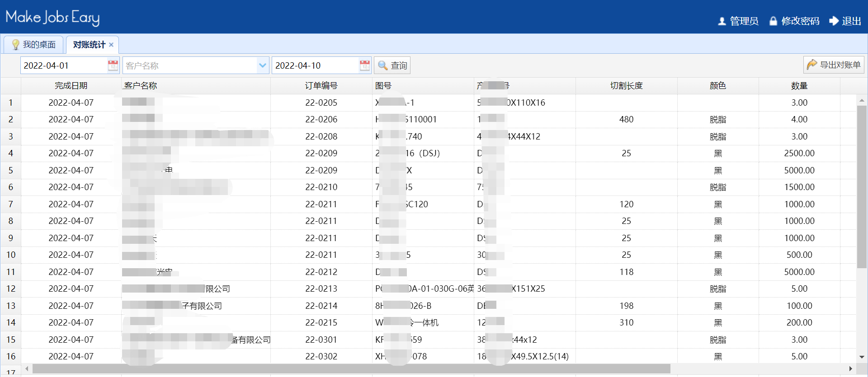Open the end date calendar picker
Viewport: 868px width, 377px height.
click(x=364, y=65)
